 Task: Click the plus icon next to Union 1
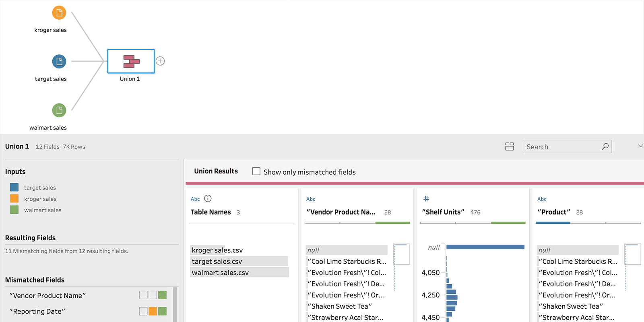tap(160, 61)
